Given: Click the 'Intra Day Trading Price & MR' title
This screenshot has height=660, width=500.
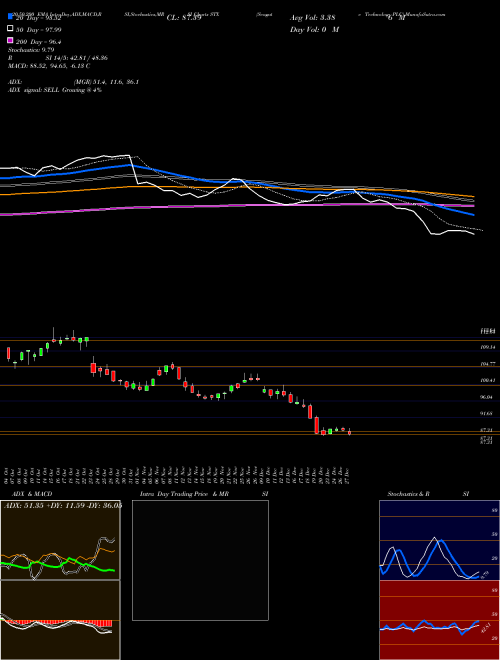Looking at the screenshot, I should (x=184, y=494).
